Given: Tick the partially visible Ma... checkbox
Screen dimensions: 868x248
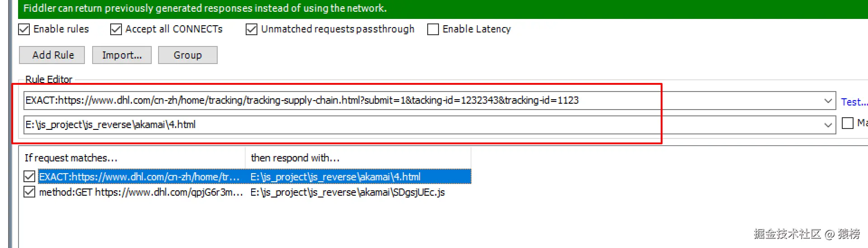Looking at the screenshot, I should point(848,123).
